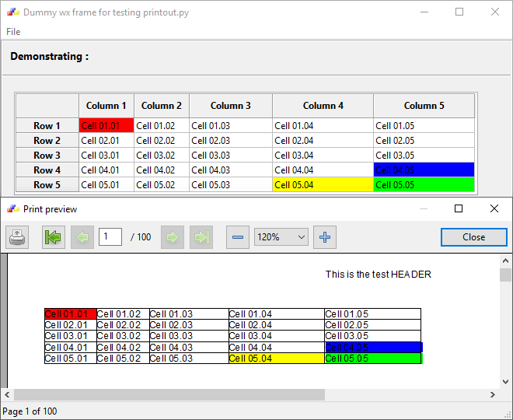Click the horizontal scrollbar in preview
This screenshot has width=513, height=420.
point(169,395)
